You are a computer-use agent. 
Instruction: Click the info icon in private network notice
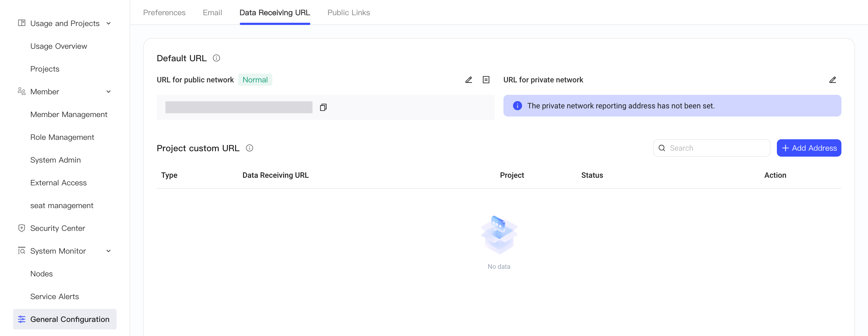coord(517,106)
